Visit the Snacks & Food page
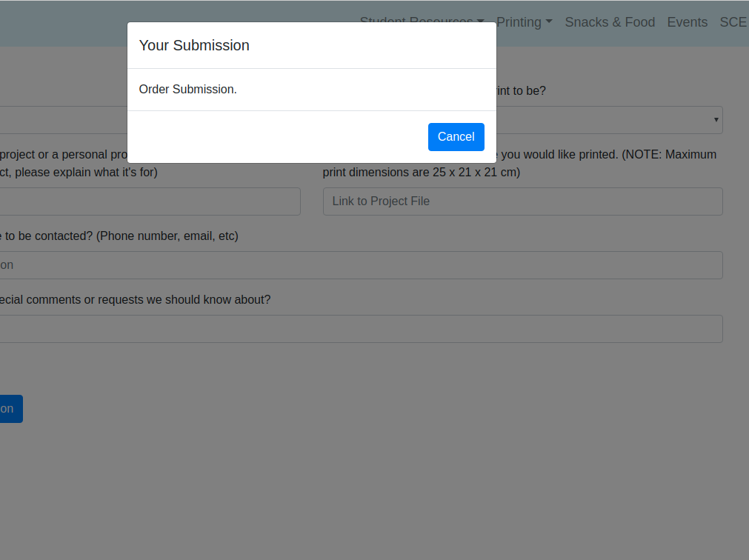 (x=610, y=22)
